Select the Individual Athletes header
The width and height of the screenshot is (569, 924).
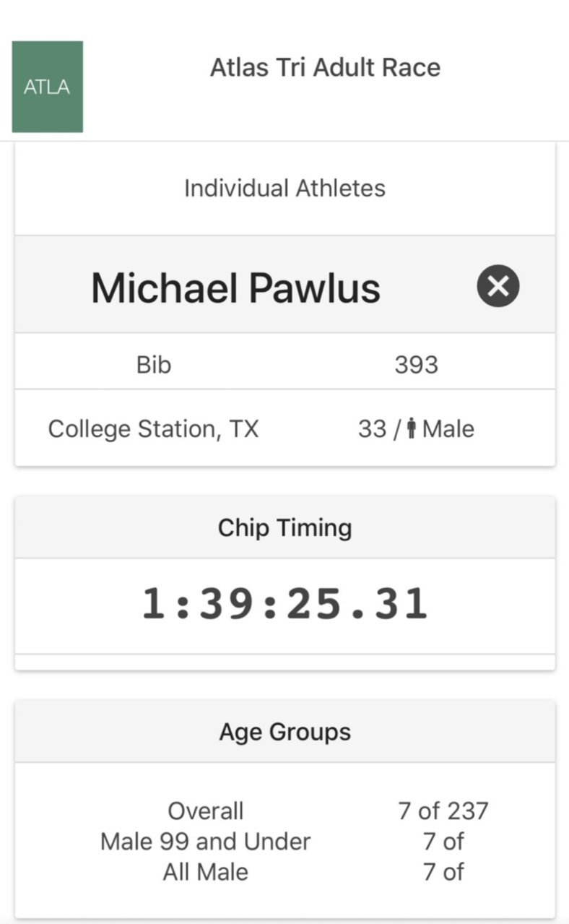click(284, 188)
